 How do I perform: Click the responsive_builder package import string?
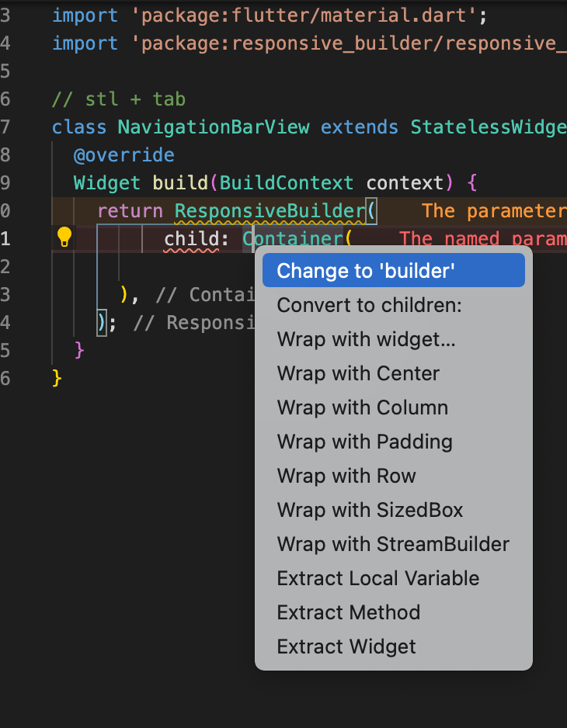(x=349, y=43)
